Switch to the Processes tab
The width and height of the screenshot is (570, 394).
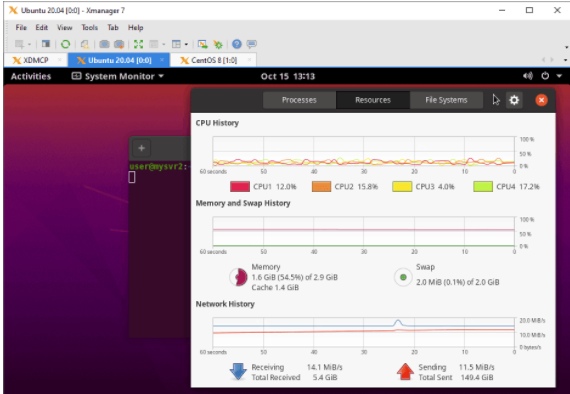[x=299, y=100]
